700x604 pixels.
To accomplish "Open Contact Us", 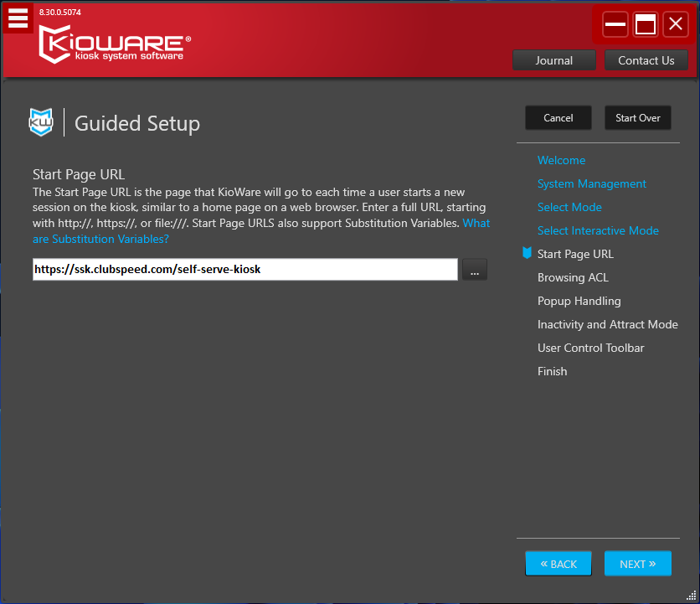I will pos(646,60).
